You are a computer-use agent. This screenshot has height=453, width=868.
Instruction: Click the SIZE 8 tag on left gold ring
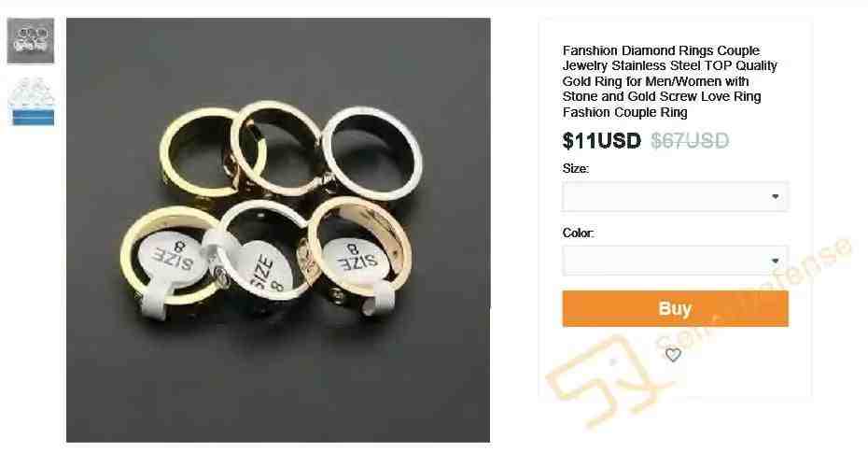pyautogui.click(x=172, y=257)
